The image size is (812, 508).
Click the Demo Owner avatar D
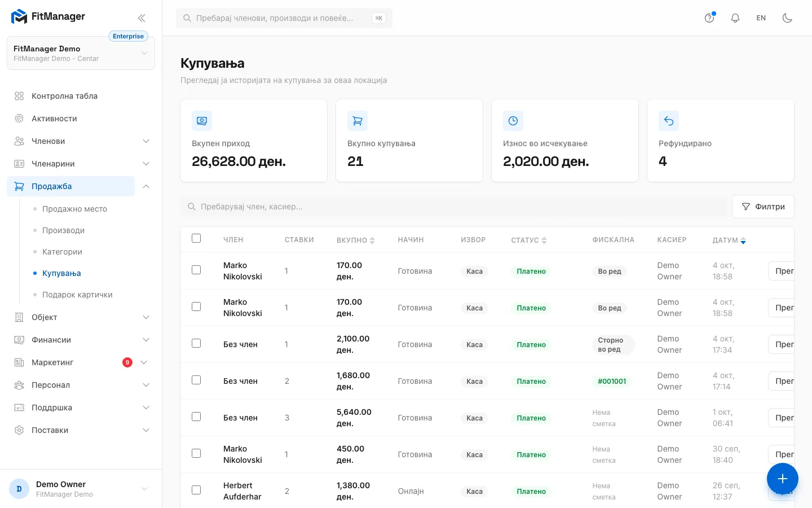pos(19,489)
